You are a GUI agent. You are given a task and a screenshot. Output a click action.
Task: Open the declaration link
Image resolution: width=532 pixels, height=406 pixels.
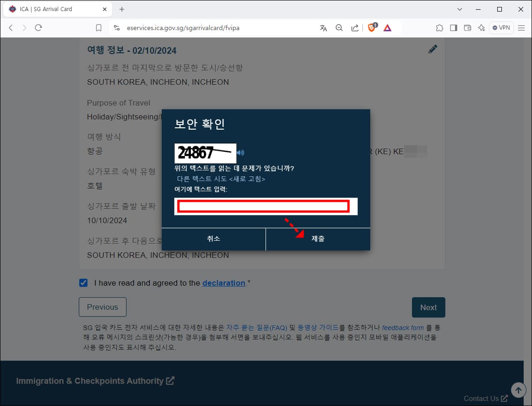point(224,283)
